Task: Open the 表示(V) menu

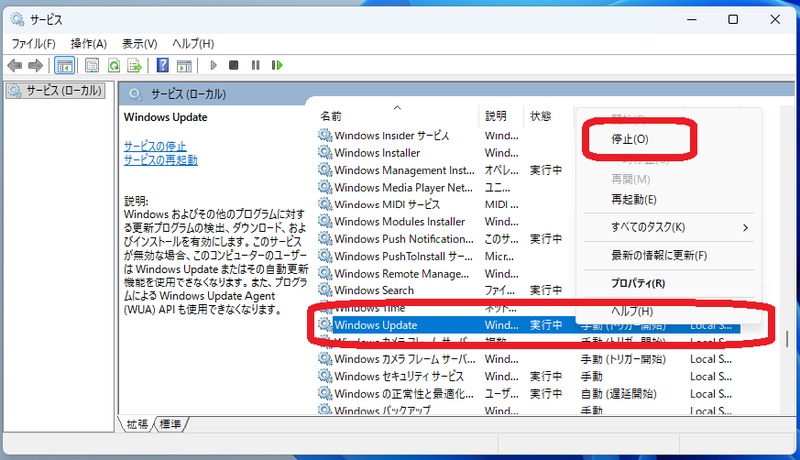Action: click(x=139, y=44)
